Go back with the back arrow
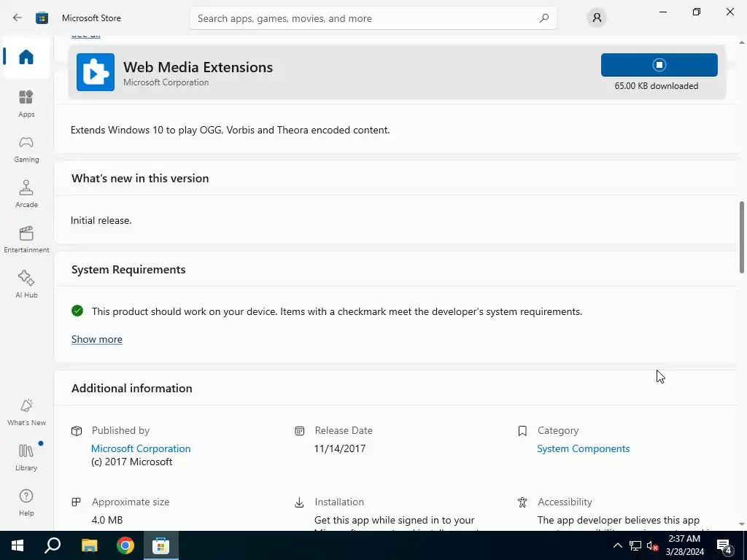747x560 pixels. coord(18,18)
